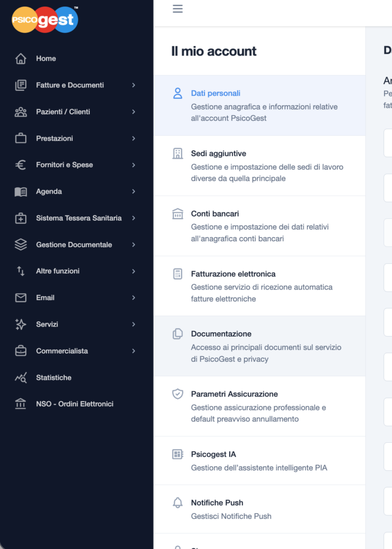Expand the Sistema Tessera Sanitaria menu
This screenshot has height=549, width=392.
[133, 218]
